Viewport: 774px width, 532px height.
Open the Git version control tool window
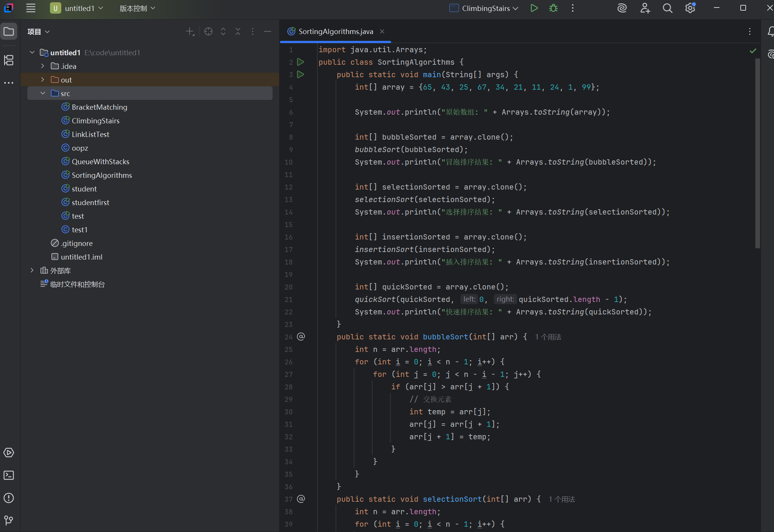9,521
